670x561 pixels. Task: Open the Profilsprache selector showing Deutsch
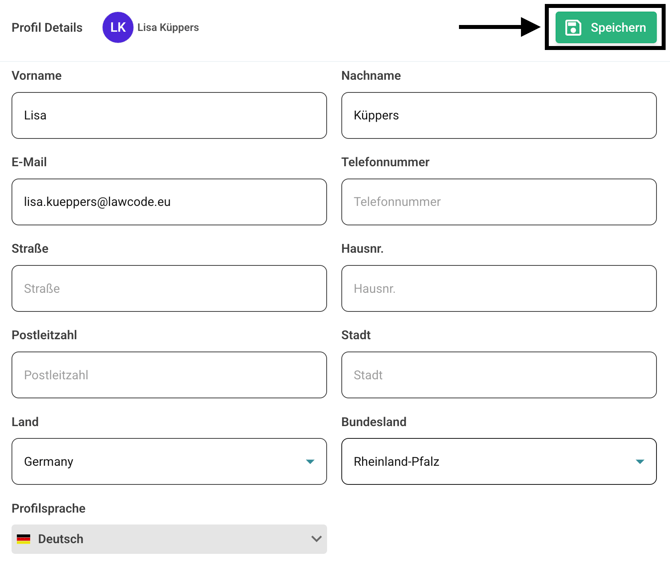click(x=168, y=539)
